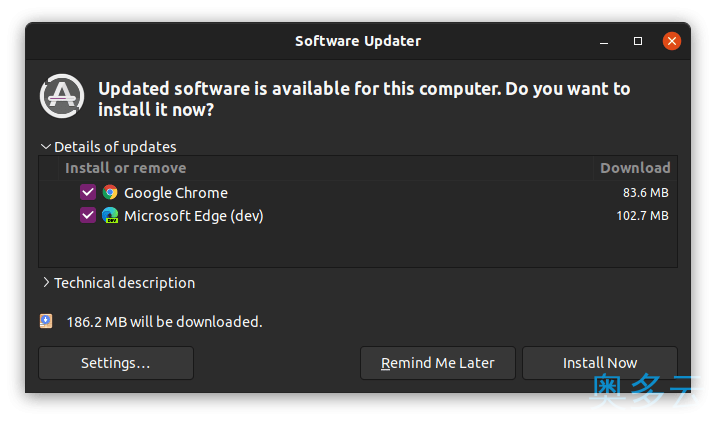Minimize the Software Updater window
Image resolution: width=716 pixels, height=421 pixels.
coord(604,41)
